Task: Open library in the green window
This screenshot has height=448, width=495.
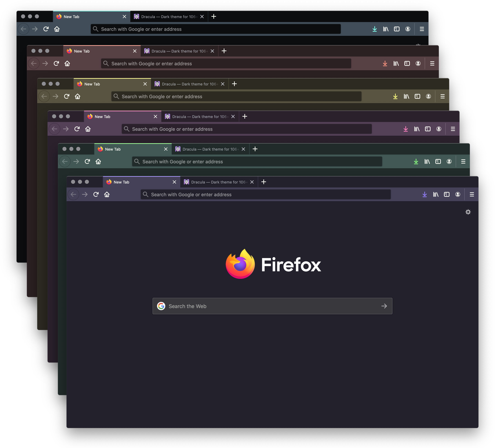Action: tap(427, 161)
